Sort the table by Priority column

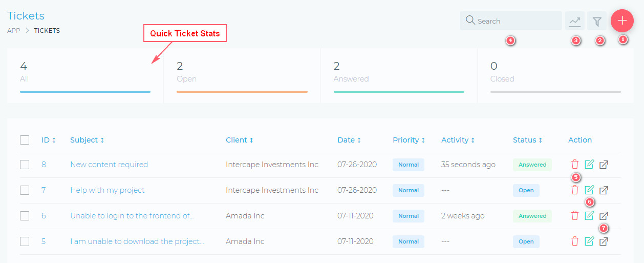tap(409, 140)
